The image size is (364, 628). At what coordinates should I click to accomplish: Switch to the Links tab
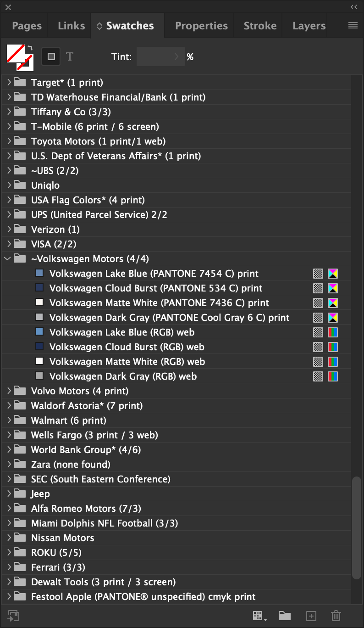coord(71,26)
